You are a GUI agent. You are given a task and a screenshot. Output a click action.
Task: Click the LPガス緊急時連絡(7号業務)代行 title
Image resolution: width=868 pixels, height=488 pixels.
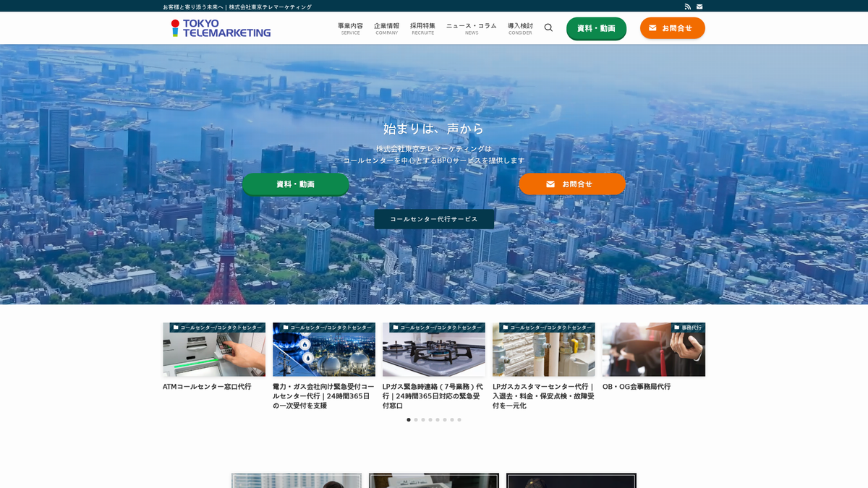(x=433, y=396)
